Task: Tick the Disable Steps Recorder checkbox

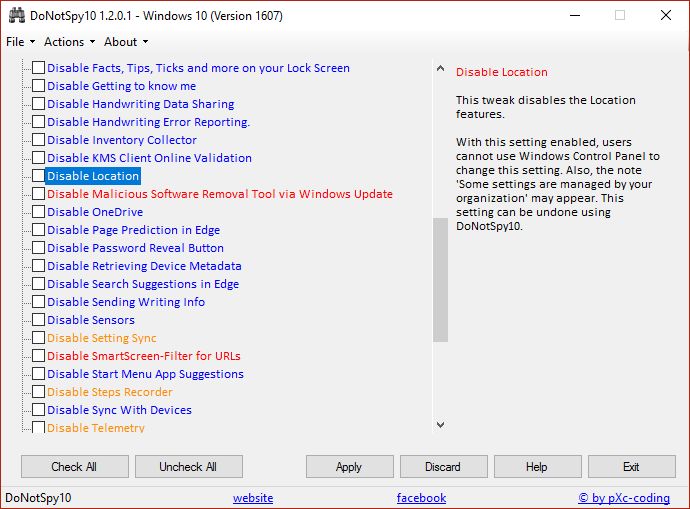Action: (38, 392)
